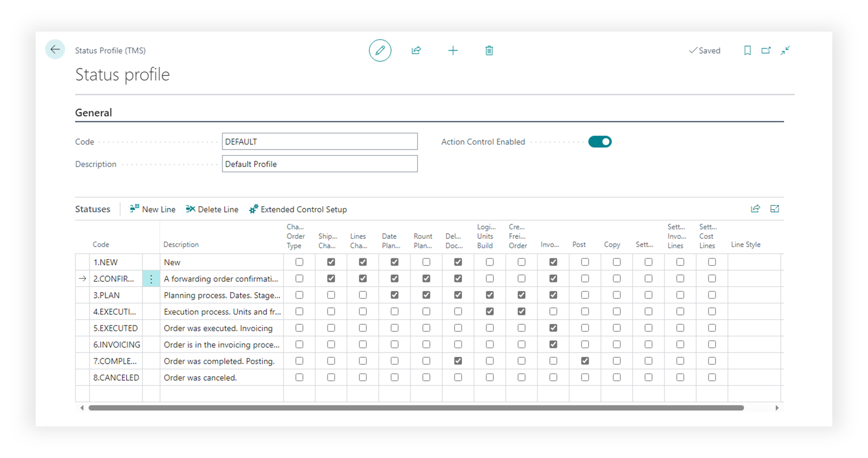Click the bookmark icon

pyautogui.click(x=747, y=50)
